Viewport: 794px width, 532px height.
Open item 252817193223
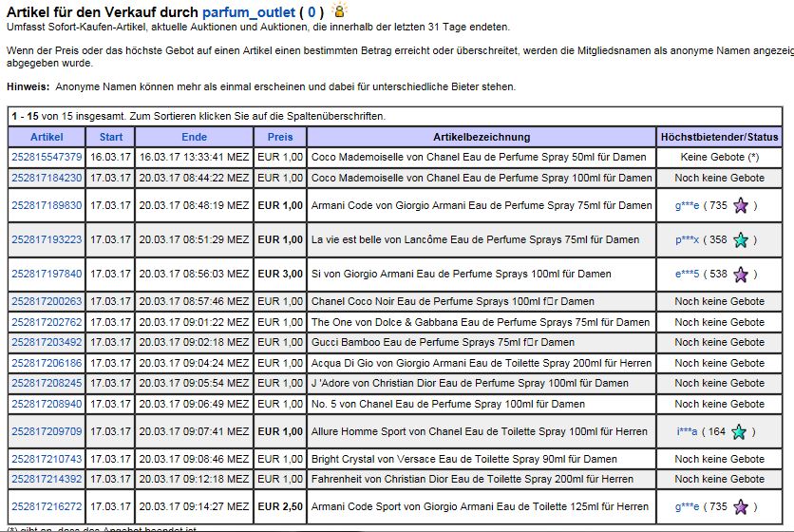coord(47,239)
